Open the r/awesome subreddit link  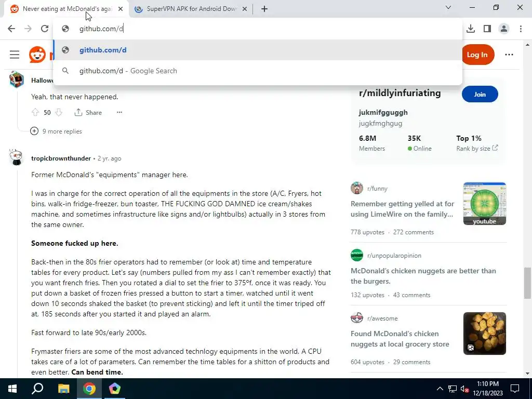tap(382, 318)
